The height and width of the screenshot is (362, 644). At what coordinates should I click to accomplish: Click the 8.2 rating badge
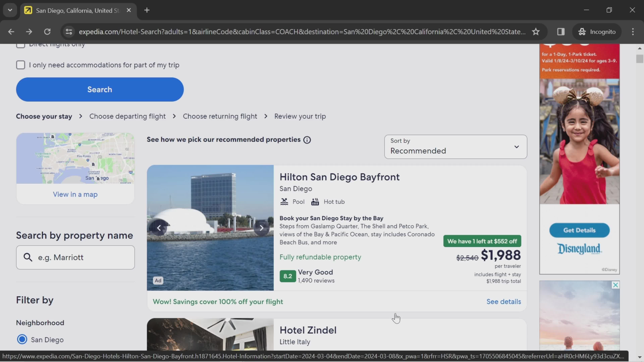point(288,276)
